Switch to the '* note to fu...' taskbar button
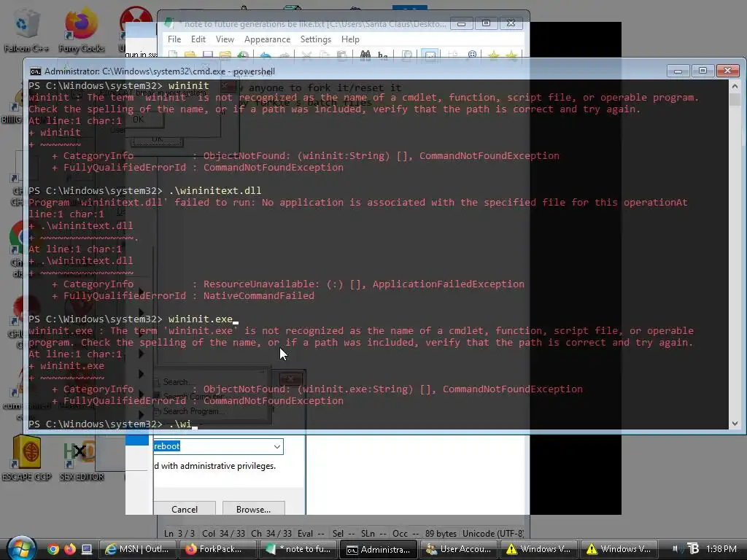 298,549
